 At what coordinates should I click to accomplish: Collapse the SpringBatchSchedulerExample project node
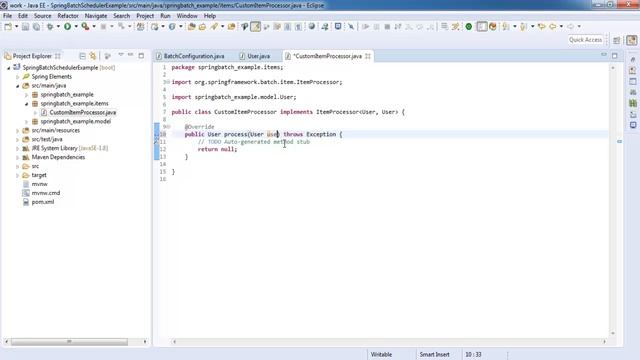pyautogui.click(x=9, y=68)
